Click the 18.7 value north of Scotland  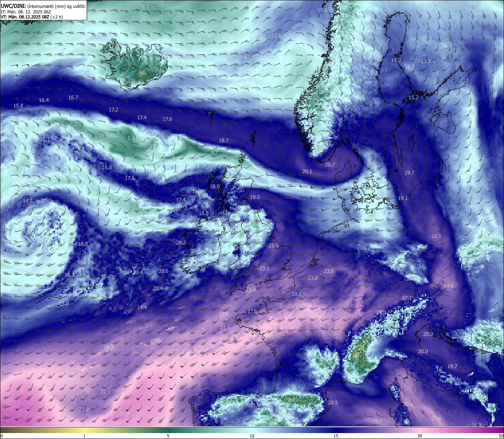coord(224,141)
